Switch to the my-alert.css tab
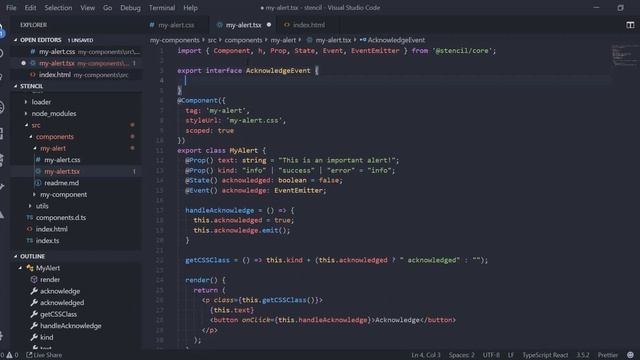 tap(176, 25)
